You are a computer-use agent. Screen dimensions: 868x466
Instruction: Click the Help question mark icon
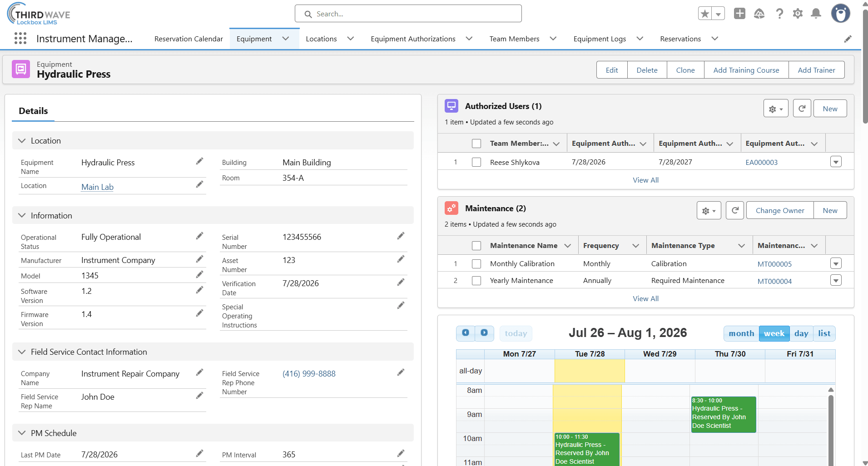coord(779,14)
